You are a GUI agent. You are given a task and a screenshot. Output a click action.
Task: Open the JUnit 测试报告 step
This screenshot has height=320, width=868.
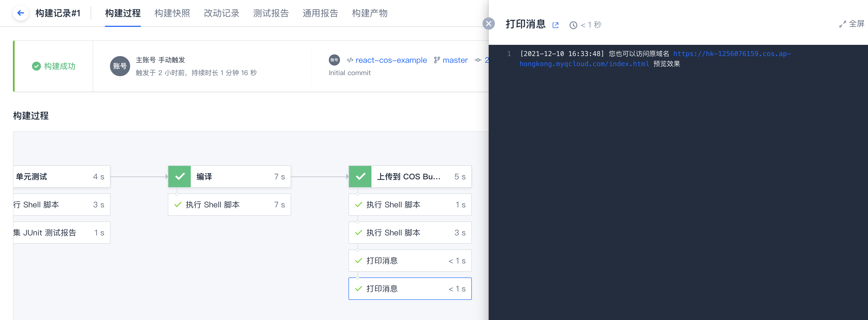62,232
